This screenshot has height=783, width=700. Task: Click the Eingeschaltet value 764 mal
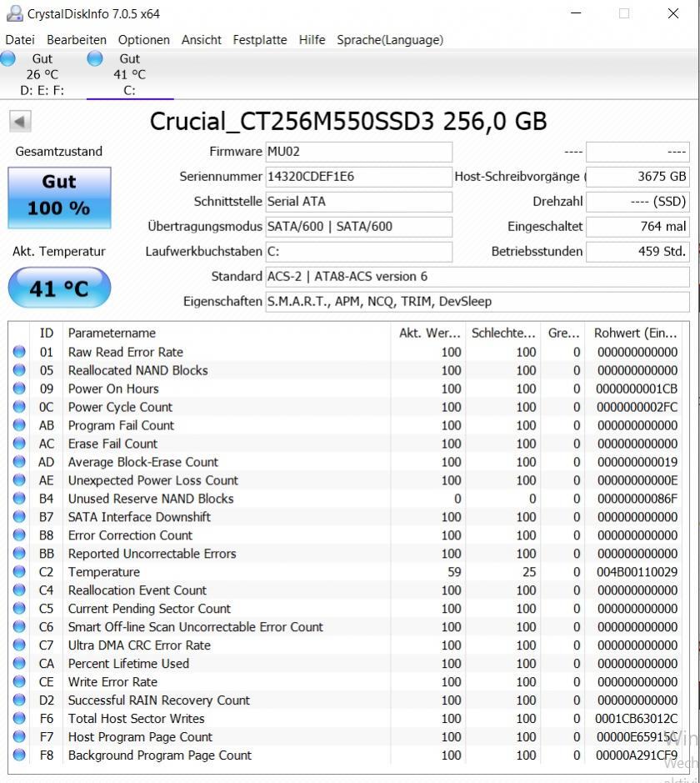click(x=637, y=227)
